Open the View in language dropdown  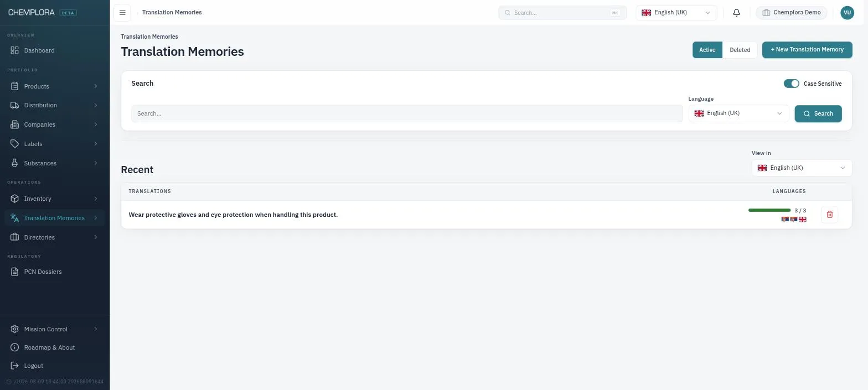(802, 168)
